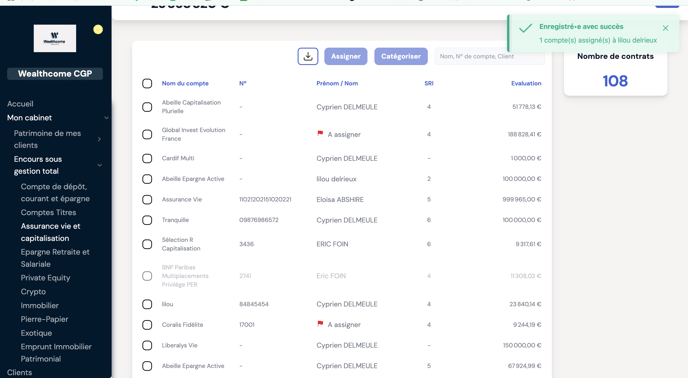Go to Comptes Titres in sidebar
The width and height of the screenshot is (688, 378).
[x=48, y=212]
